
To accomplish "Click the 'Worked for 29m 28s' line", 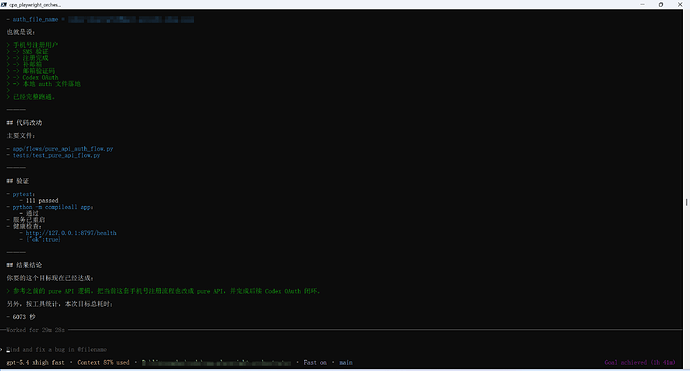I will [35, 330].
